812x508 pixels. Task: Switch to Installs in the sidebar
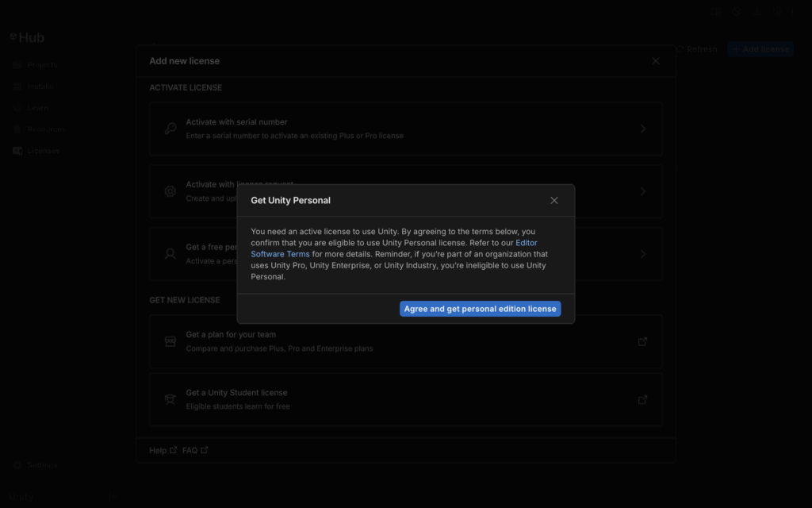point(40,87)
